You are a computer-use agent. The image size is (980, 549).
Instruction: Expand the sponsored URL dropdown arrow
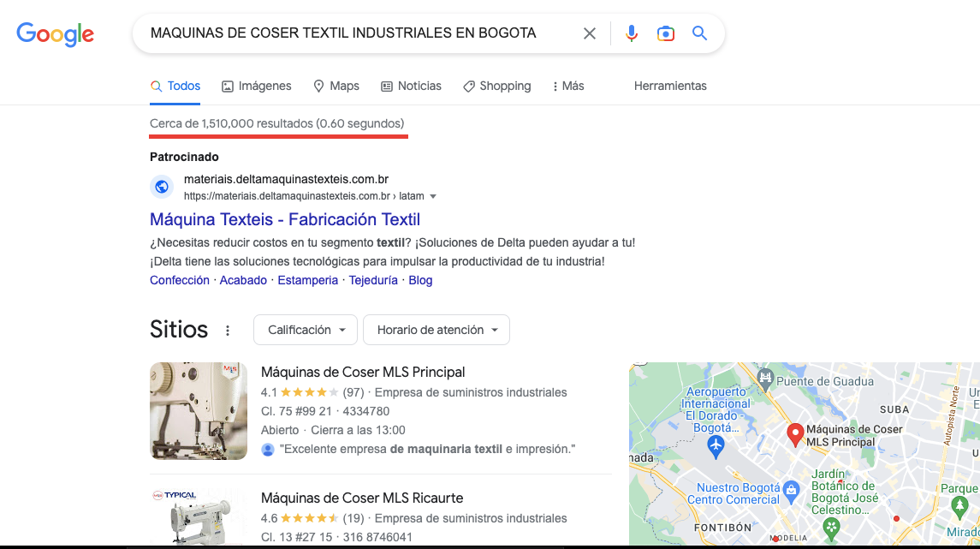(433, 196)
